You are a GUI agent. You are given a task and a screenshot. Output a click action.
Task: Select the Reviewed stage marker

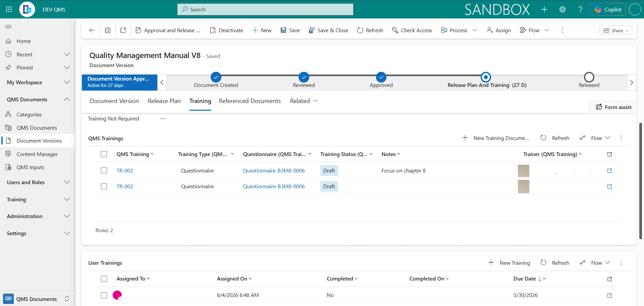coord(304,78)
